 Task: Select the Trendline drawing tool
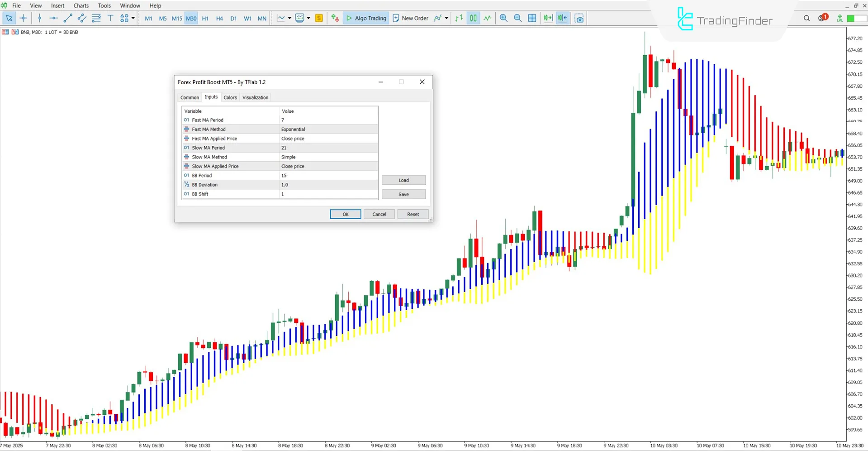point(68,18)
